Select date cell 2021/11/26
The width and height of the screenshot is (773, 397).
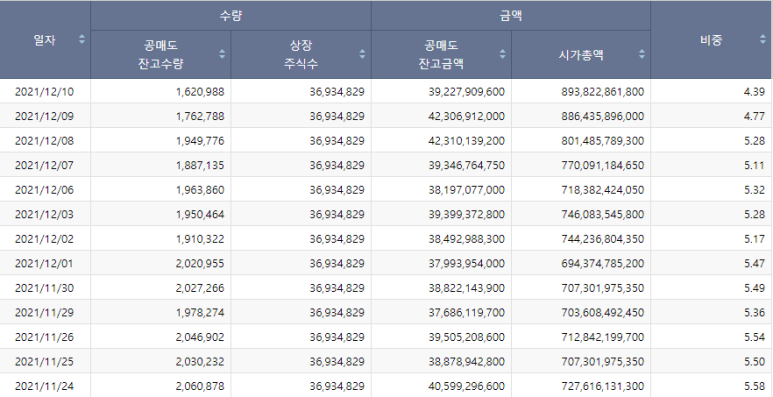click(x=44, y=337)
